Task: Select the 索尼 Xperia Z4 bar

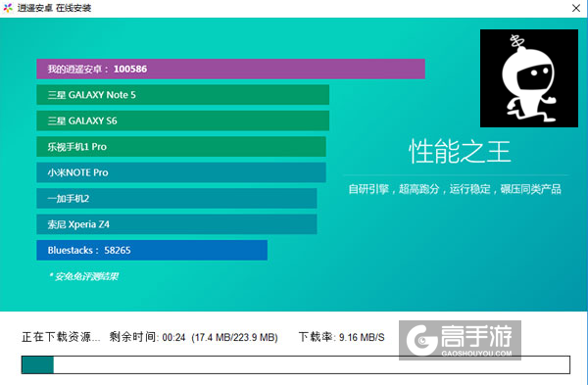Action: click(176, 224)
